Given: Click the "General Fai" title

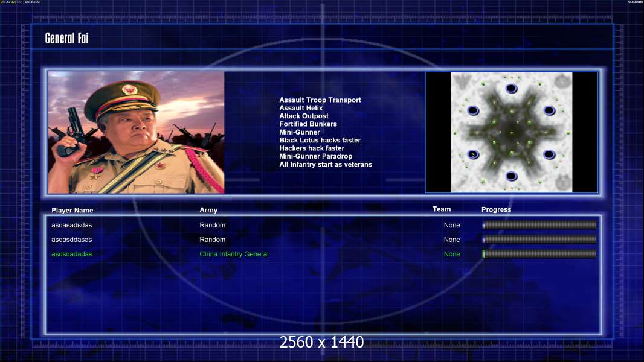Looking at the screenshot, I should [x=66, y=38].
